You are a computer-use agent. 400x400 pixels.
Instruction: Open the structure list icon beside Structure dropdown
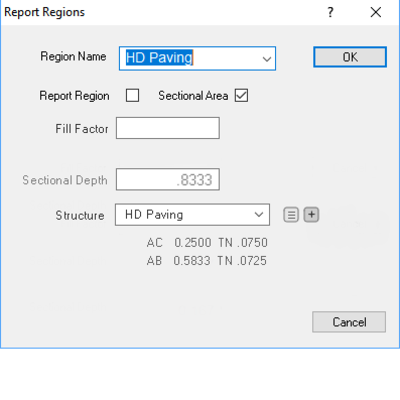click(x=291, y=215)
